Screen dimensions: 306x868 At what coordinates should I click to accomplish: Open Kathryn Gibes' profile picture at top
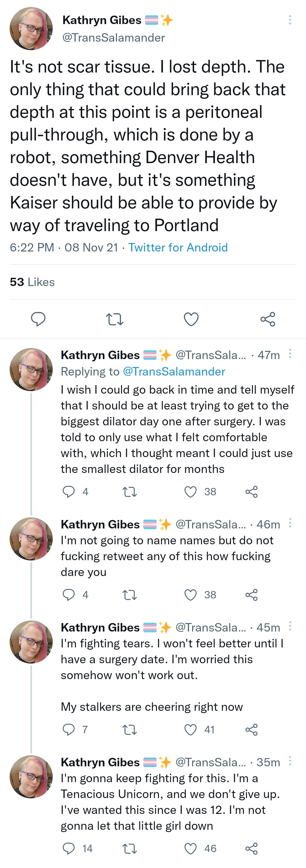point(31,29)
